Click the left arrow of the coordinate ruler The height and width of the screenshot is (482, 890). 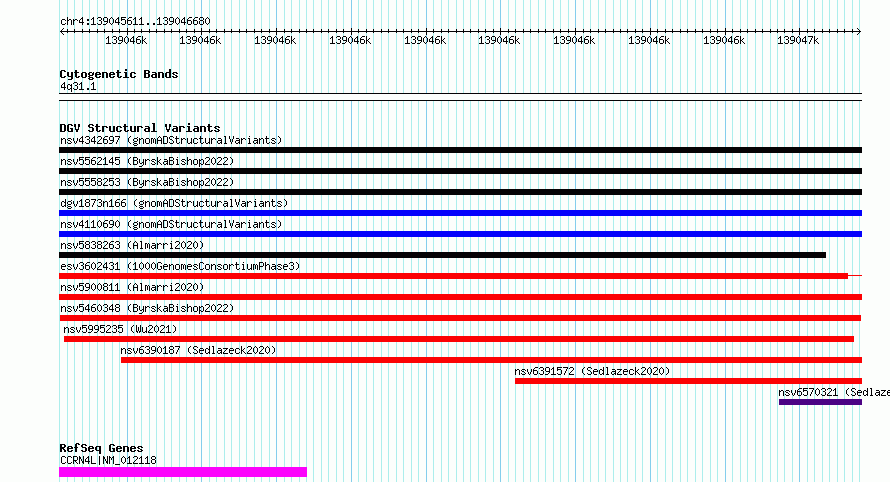(62, 32)
